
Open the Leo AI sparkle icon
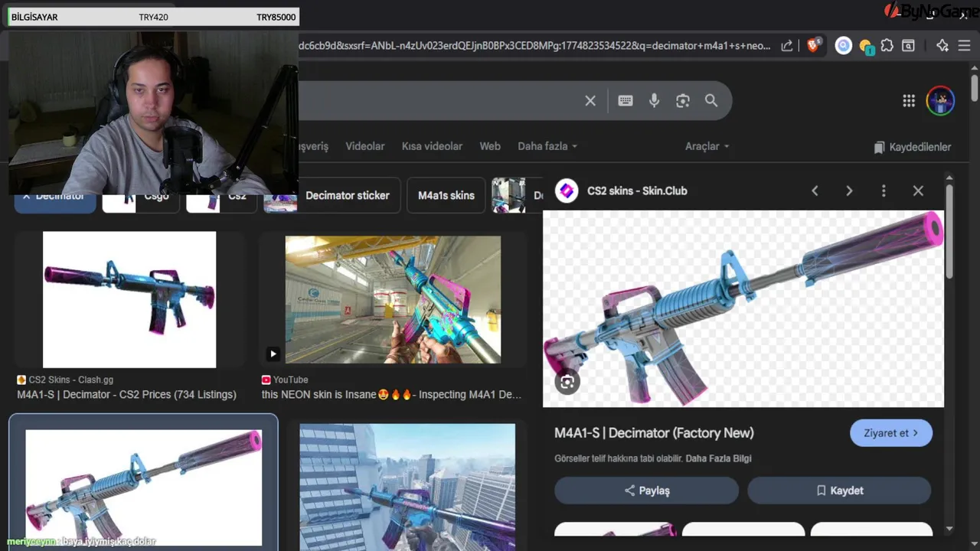click(942, 46)
